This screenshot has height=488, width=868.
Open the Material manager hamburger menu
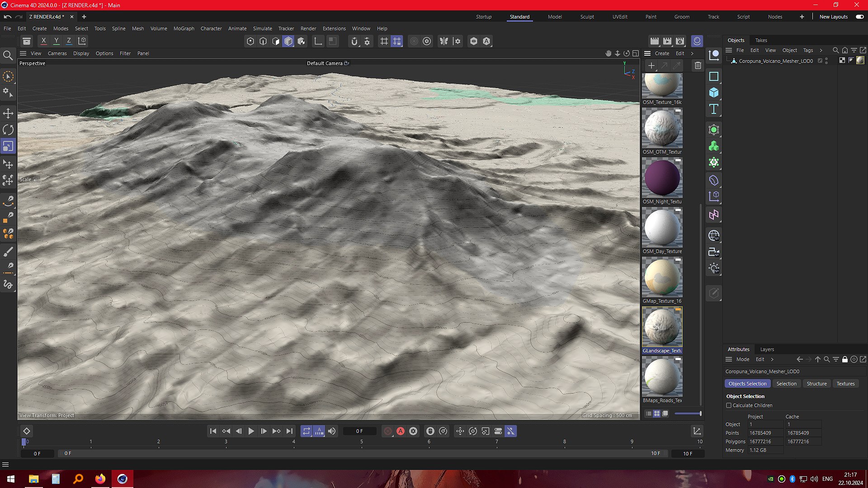(x=647, y=53)
